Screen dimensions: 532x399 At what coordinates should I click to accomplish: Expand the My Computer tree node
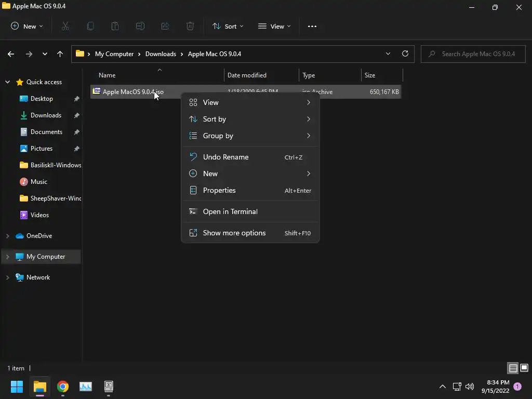coord(7,257)
